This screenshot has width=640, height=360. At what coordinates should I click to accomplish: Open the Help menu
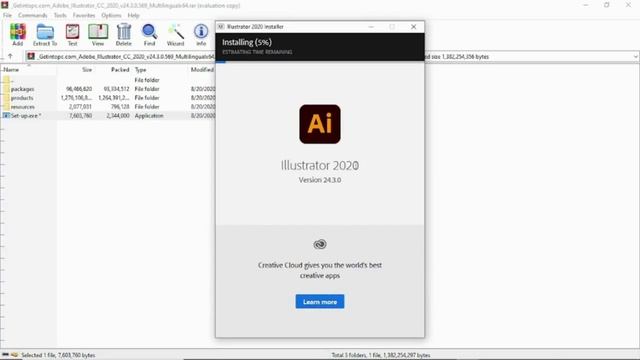[133, 15]
